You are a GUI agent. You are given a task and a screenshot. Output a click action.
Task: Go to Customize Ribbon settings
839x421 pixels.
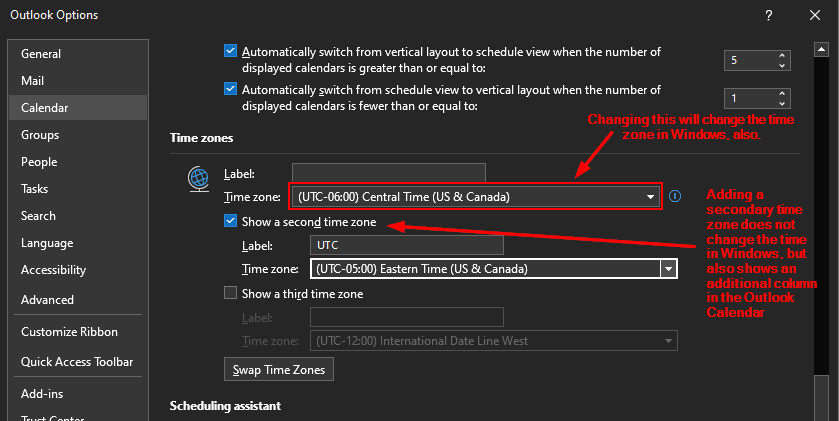point(69,332)
